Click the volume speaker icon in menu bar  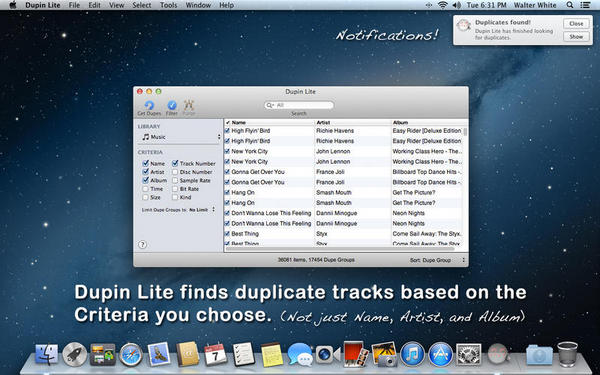pyautogui.click(x=457, y=5)
